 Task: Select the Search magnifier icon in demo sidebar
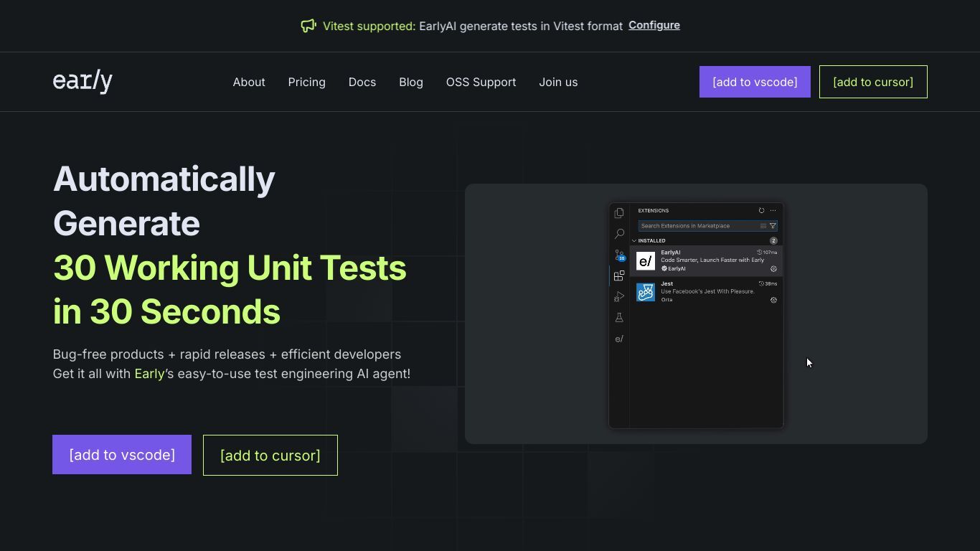[619, 234]
